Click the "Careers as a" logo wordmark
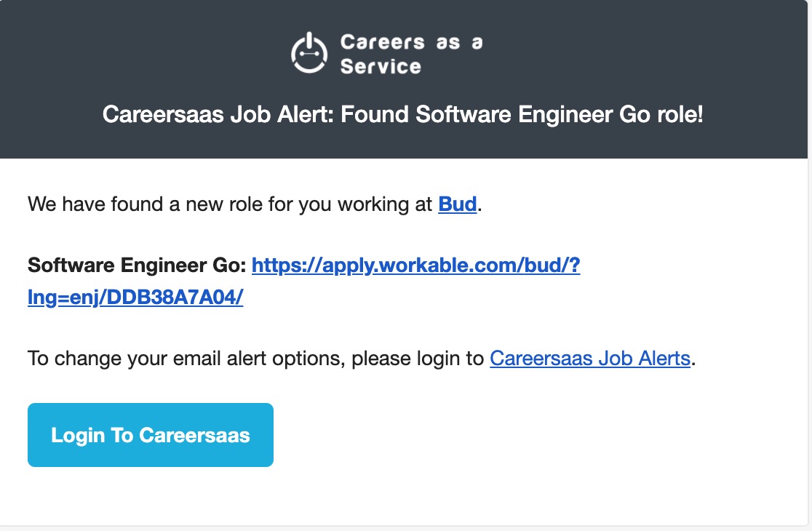Viewport: 812px width, 531px height. (x=412, y=42)
